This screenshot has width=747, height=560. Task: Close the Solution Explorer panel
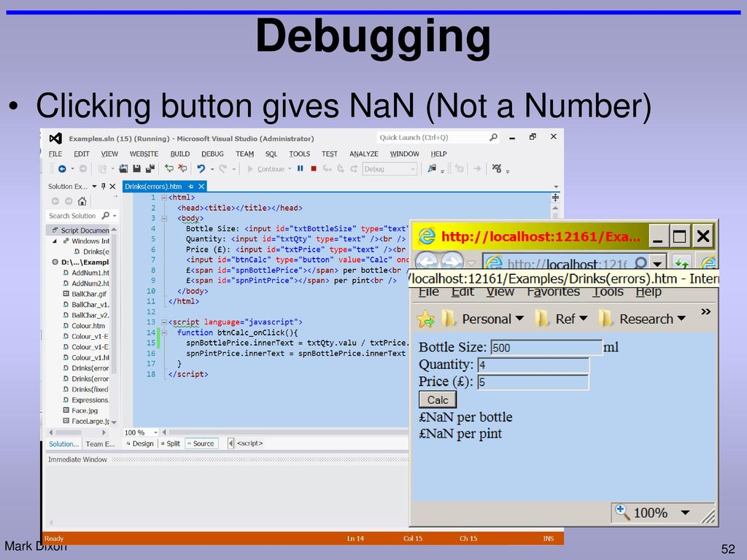tap(112, 186)
